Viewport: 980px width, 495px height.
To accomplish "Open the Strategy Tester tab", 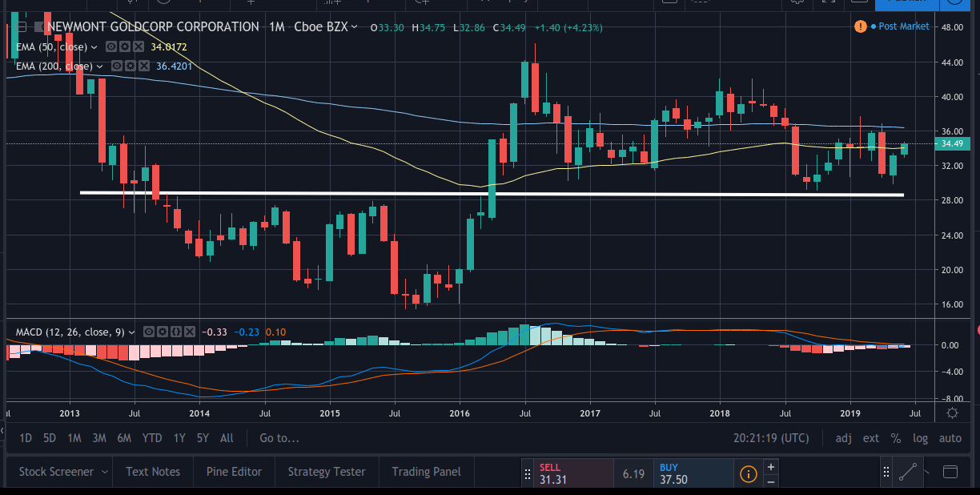I will pos(327,472).
